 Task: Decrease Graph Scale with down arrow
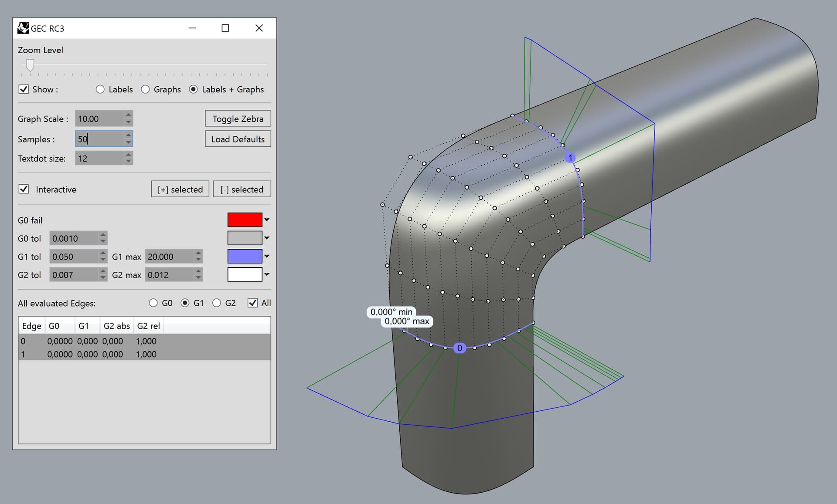click(x=128, y=122)
